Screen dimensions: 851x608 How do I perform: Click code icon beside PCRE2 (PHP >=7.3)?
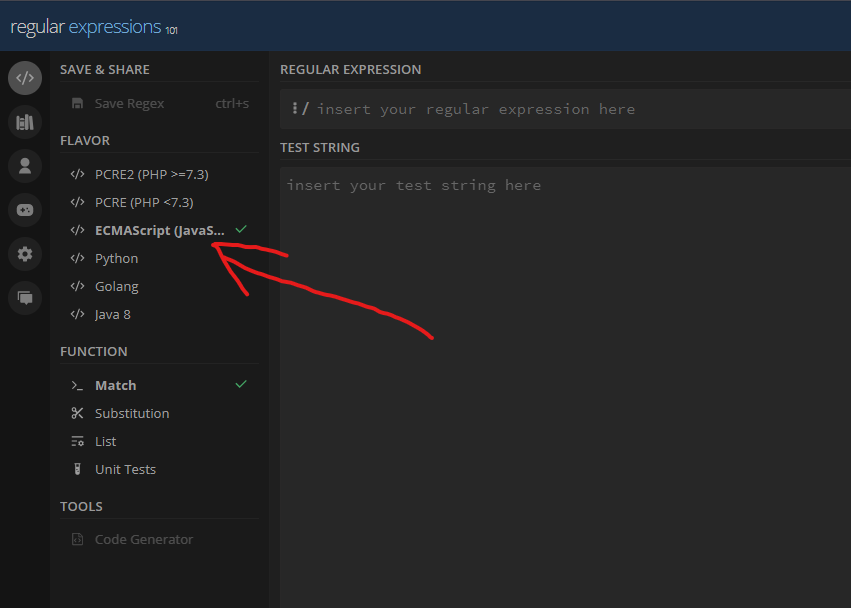[78, 174]
